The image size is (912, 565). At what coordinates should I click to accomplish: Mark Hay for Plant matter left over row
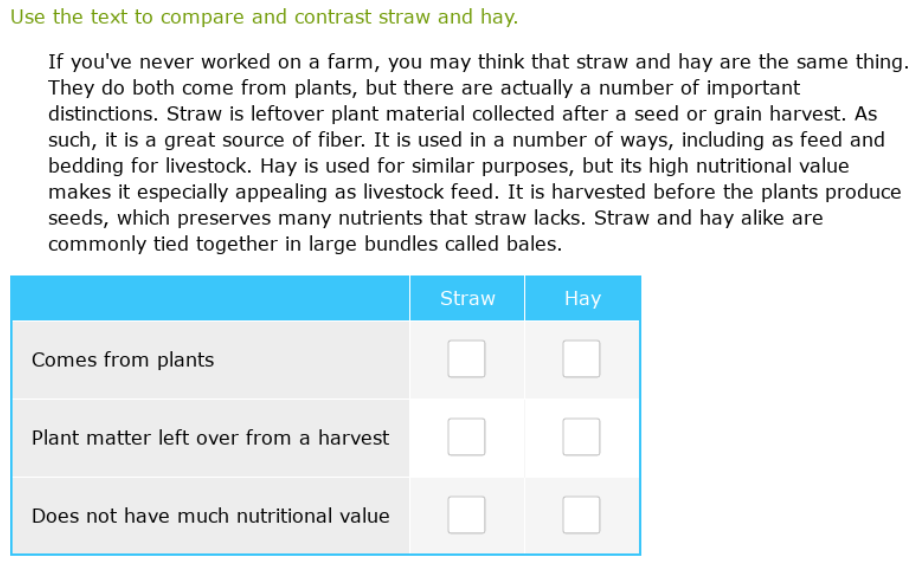point(581,437)
